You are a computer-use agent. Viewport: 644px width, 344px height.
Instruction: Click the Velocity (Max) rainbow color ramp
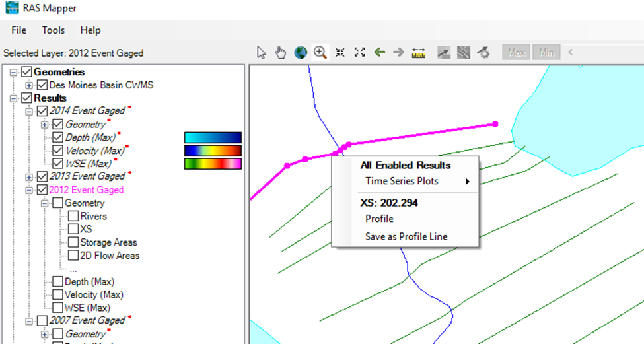coord(213,151)
